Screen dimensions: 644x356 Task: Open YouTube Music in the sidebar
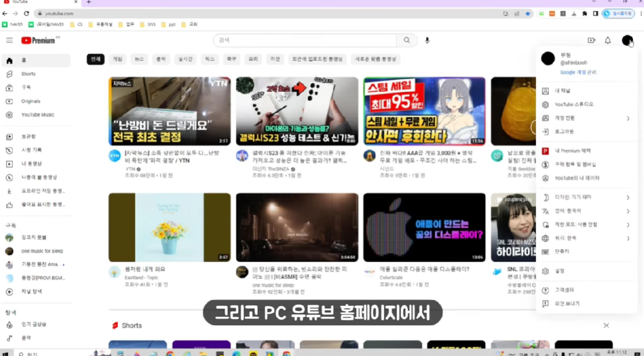[38, 115]
